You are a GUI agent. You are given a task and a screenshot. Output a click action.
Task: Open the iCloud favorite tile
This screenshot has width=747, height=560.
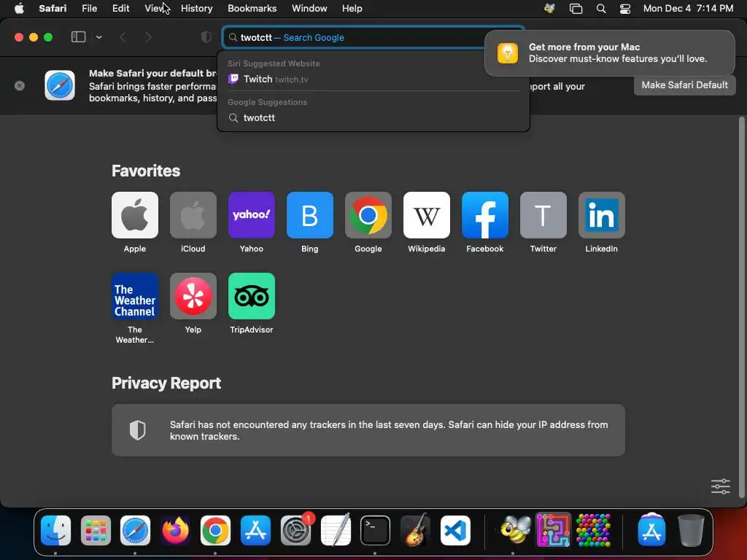coord(193,215)
